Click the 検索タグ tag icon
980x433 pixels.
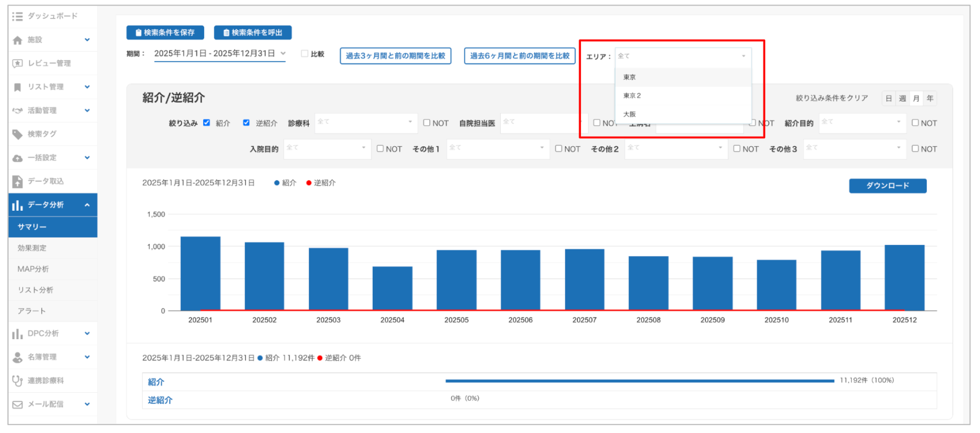click(17, 134)
